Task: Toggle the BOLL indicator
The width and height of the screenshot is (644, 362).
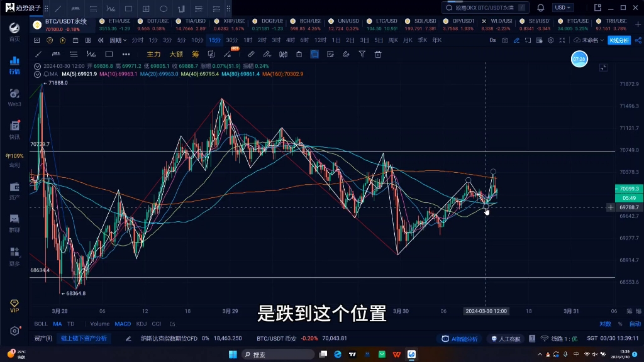Action: 41,324
